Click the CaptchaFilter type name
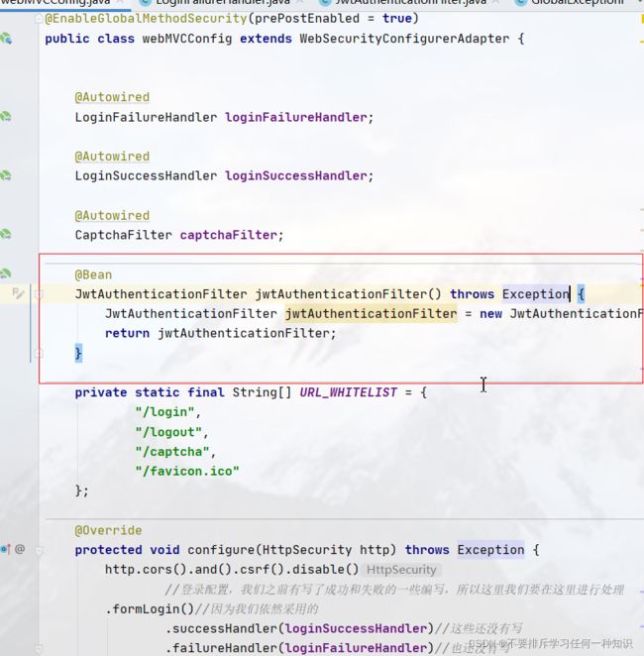 (124, 235)
